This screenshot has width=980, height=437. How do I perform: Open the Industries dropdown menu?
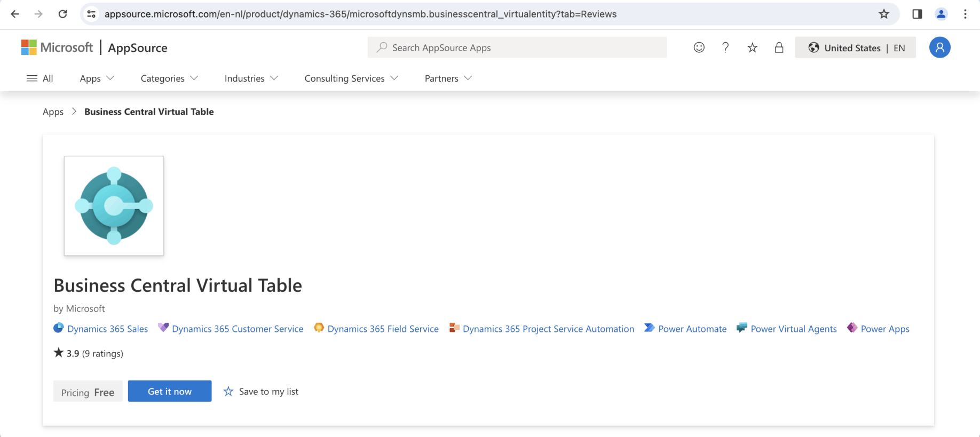click(251, 78)
